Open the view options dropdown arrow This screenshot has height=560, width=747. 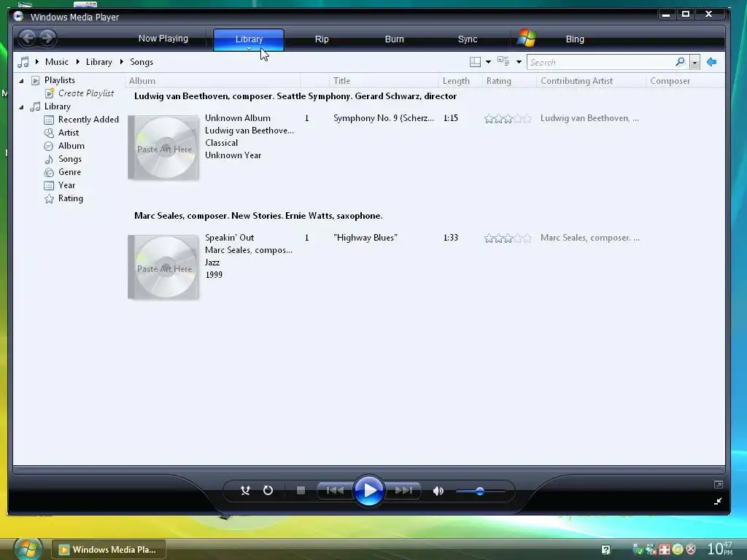click(x=519, y=62)
